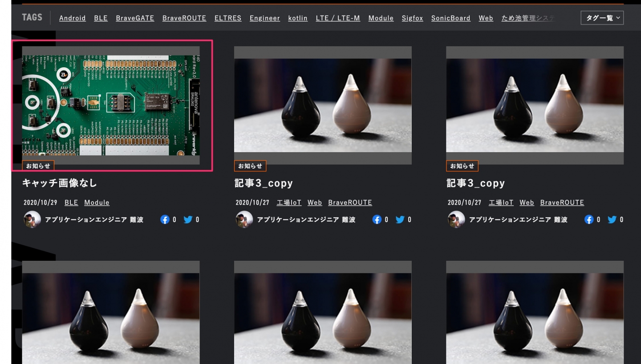Click Module tag under キャッチ画像なし article
This screenshot has height=364, width=641.
tap(97, 202)
